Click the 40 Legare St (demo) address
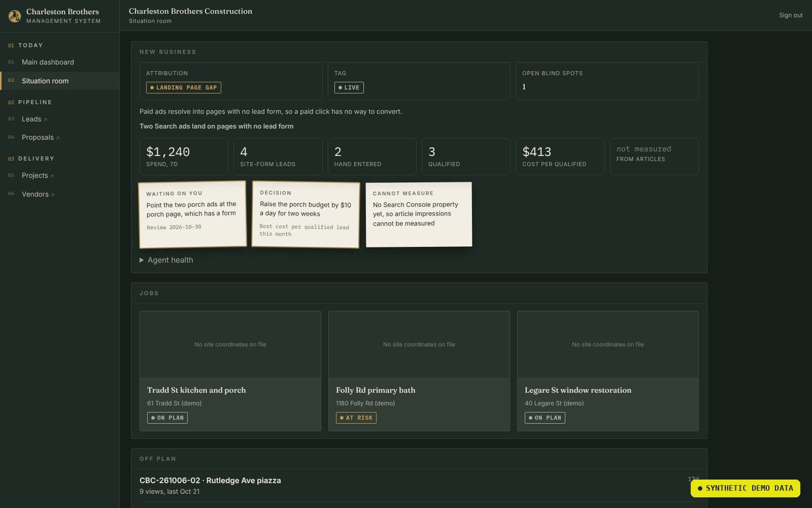 pyautogui.click(x=554, y=403)
